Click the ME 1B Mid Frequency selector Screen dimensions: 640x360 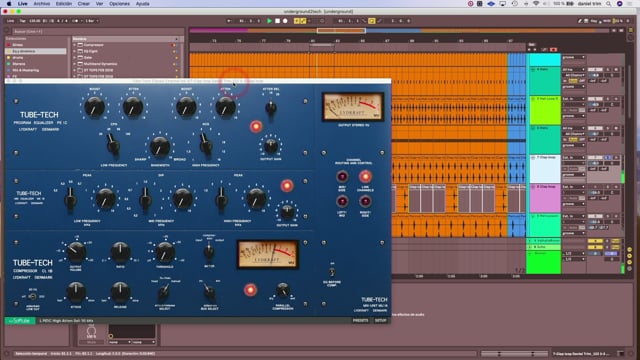(145, 199)
